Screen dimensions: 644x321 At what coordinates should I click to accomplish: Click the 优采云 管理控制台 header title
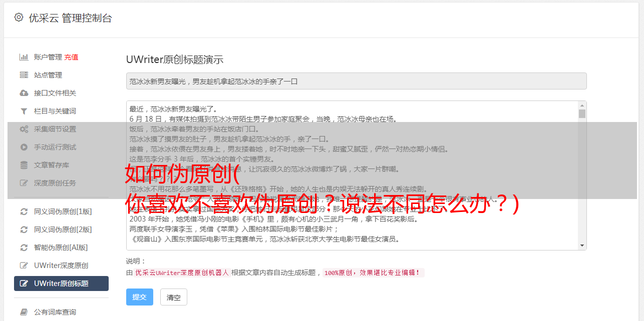click(x=70, y=18)
